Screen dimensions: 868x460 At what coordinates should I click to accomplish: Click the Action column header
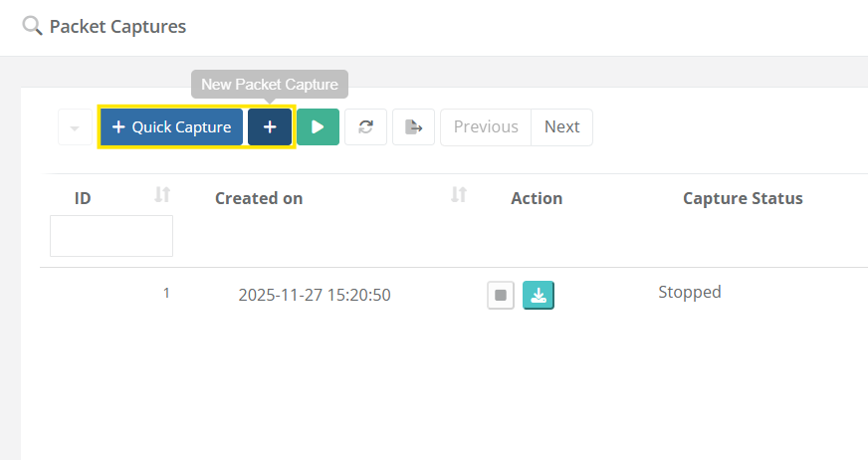coord(537,198)
